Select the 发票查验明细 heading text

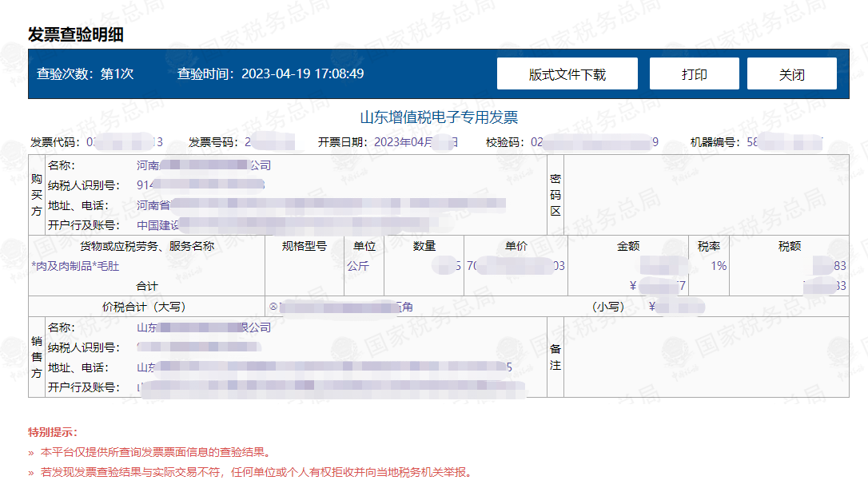(76, 35)
